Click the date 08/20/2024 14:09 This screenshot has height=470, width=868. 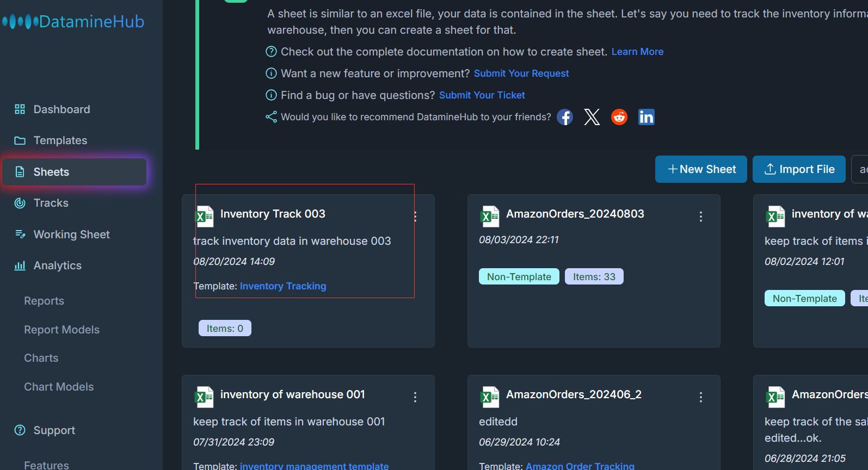[234, 262]
